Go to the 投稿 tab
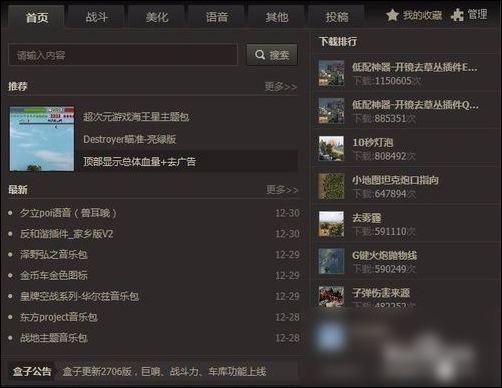 click(337, 16)
